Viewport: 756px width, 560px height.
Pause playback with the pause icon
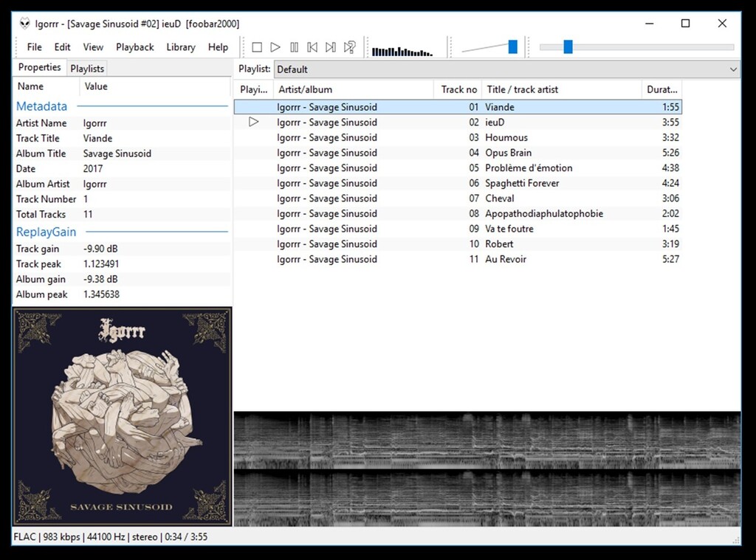point(295,46)
